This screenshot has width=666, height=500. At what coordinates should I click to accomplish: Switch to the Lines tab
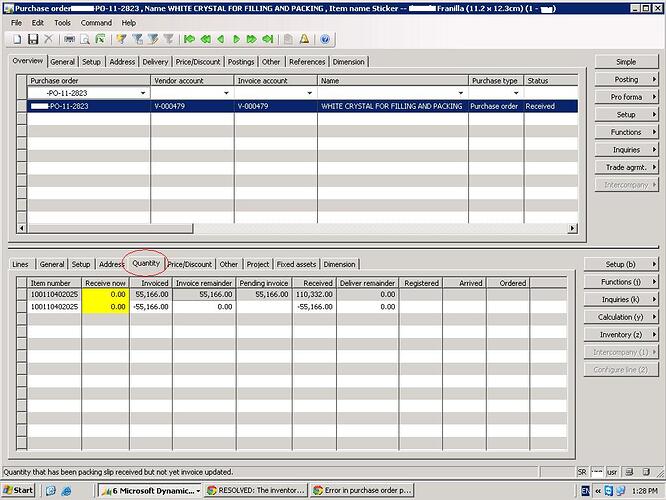tap(20, 264)
